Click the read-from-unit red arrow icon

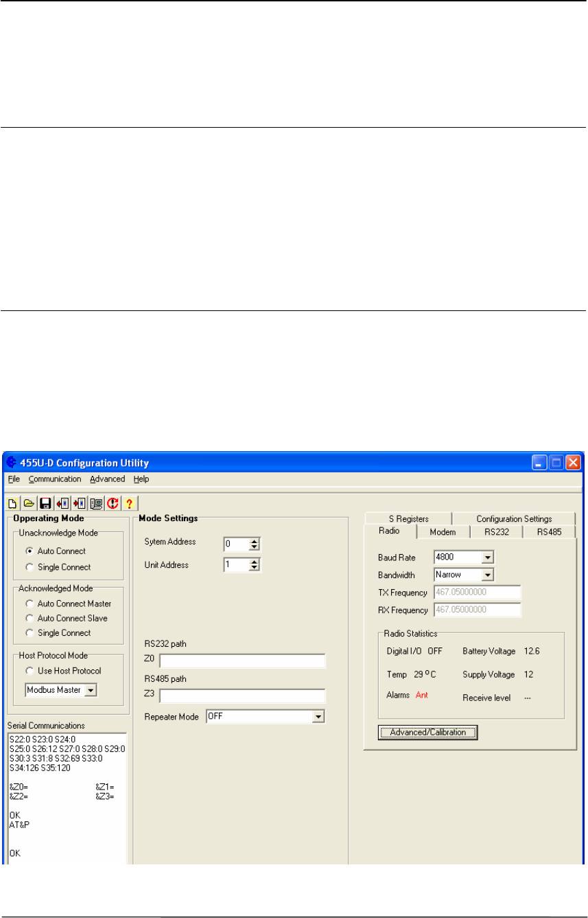(62, 503)
